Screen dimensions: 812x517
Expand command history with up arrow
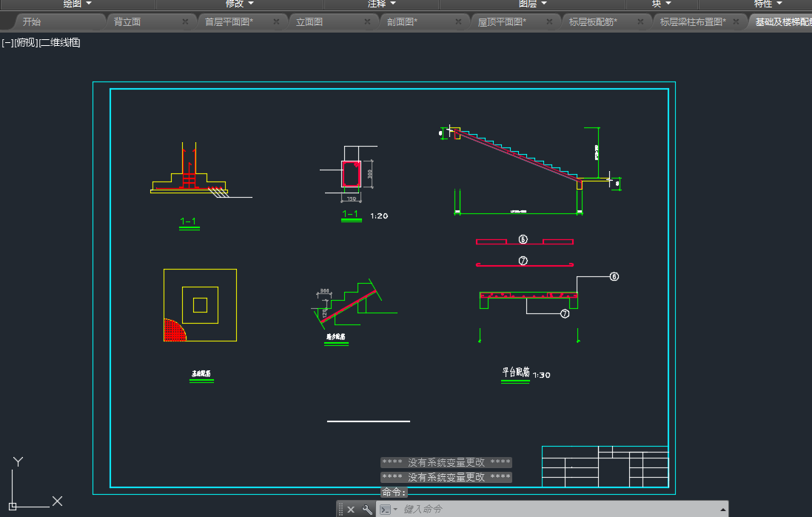click(723, 510)
